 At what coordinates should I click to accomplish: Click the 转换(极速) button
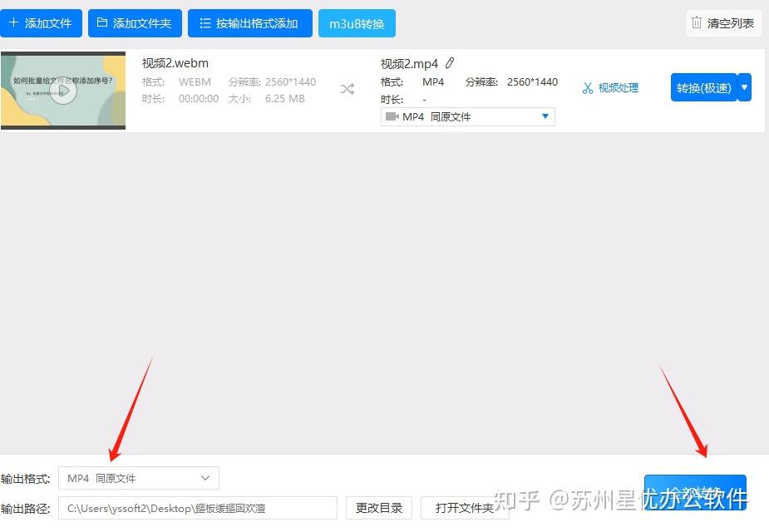(x=703, y=86)
